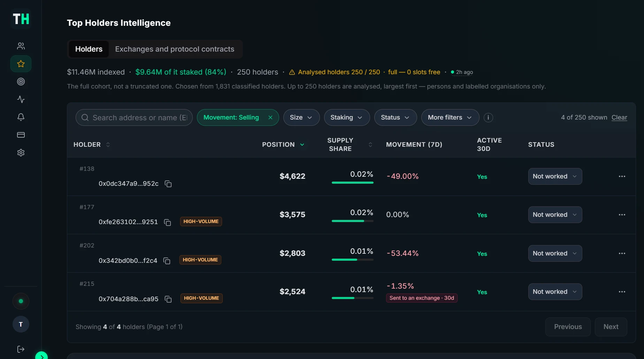This screenshot has height=359, width=644.
Task: Copy address 0x342bd0b0...f2c4
Action: (167, 261)
